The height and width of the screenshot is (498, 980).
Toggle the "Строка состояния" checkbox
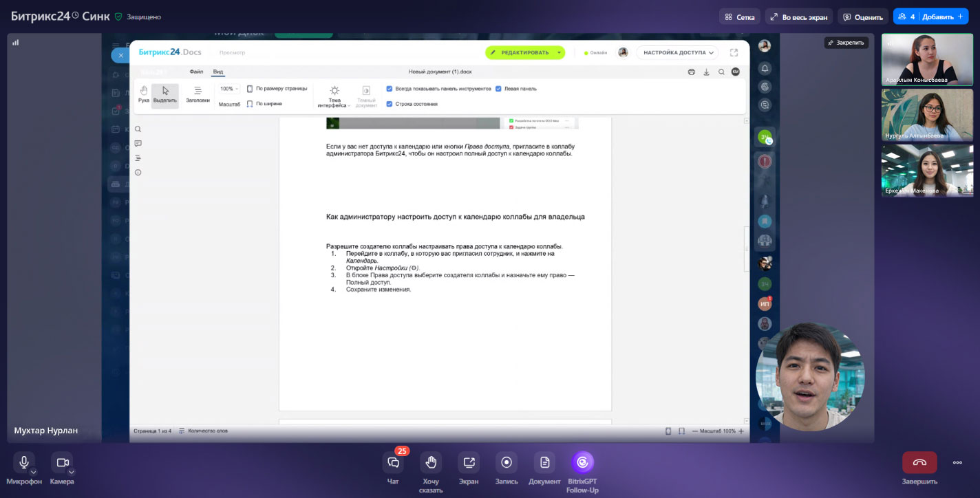[x=390, y=104]
